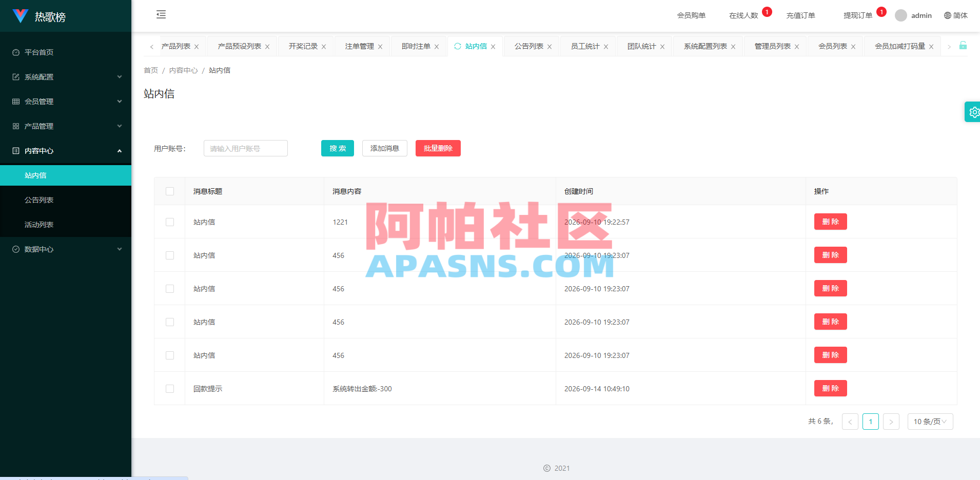The width and height of the screenshot is (980, 480).
Task: Click the 批量删除 button
Action: pyautogui.click(x=438, y=148)
